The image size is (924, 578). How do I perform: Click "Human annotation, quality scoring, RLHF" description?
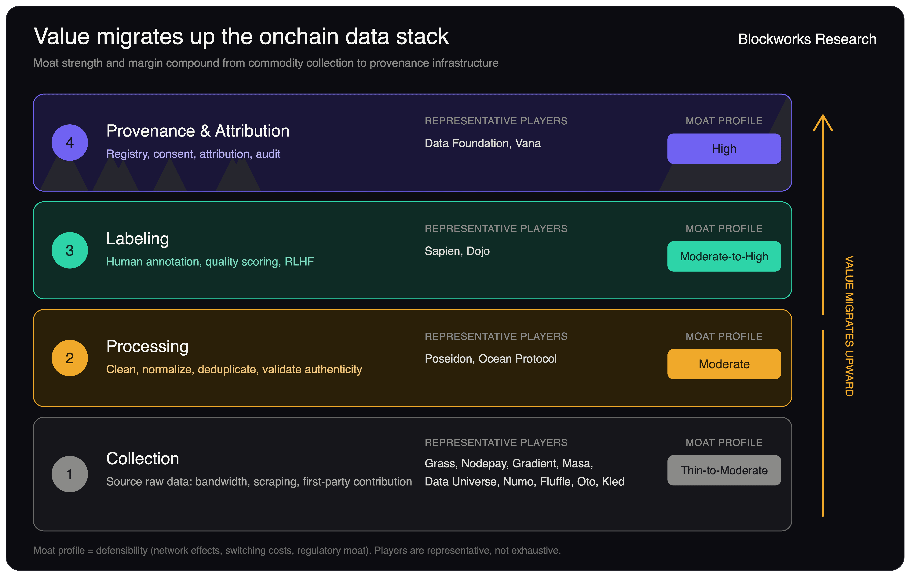210,262
